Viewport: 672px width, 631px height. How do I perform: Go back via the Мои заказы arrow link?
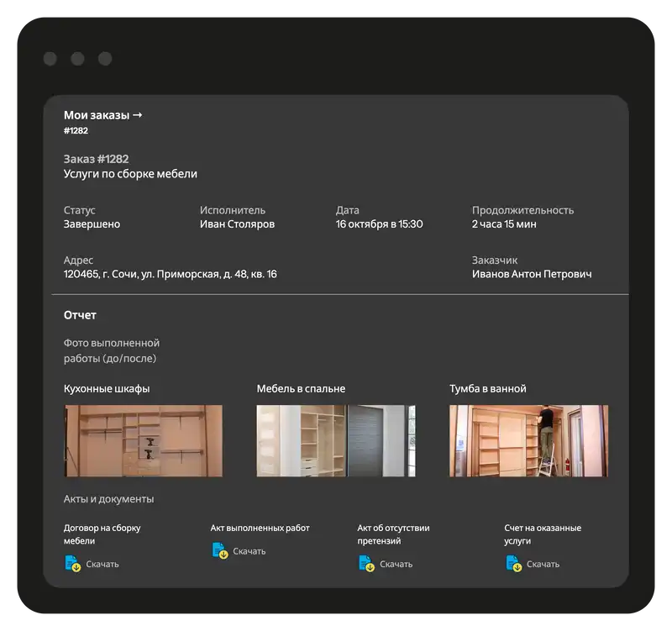tap(102, 115)
